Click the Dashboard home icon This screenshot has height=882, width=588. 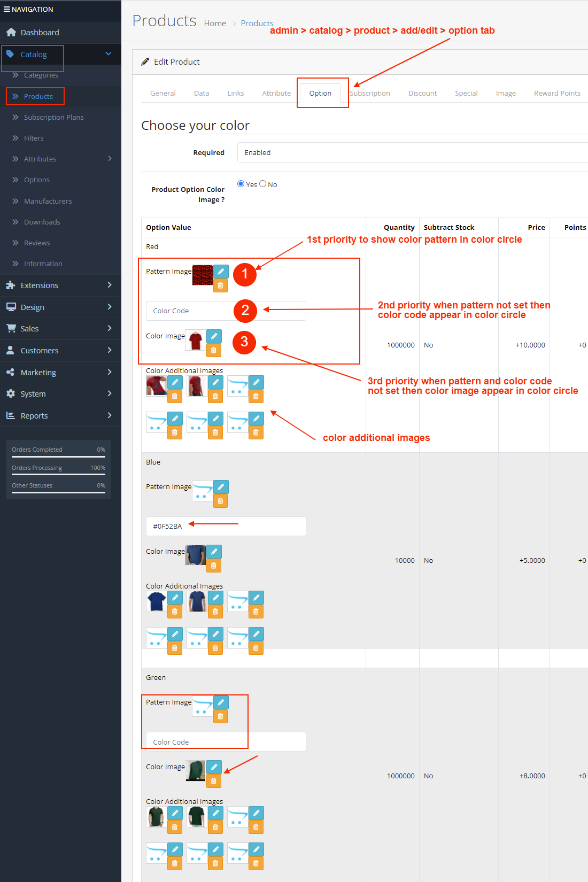(11, 33)
